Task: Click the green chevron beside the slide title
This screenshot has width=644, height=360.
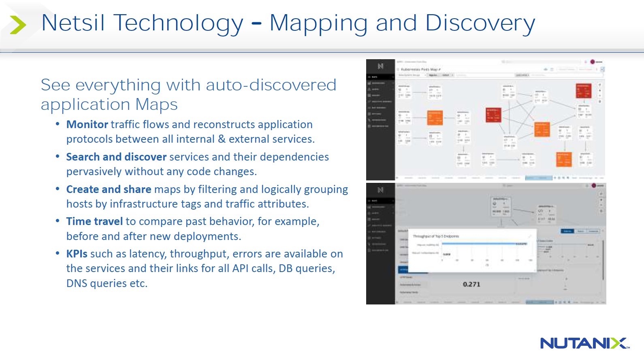Action: click(17, 25)
